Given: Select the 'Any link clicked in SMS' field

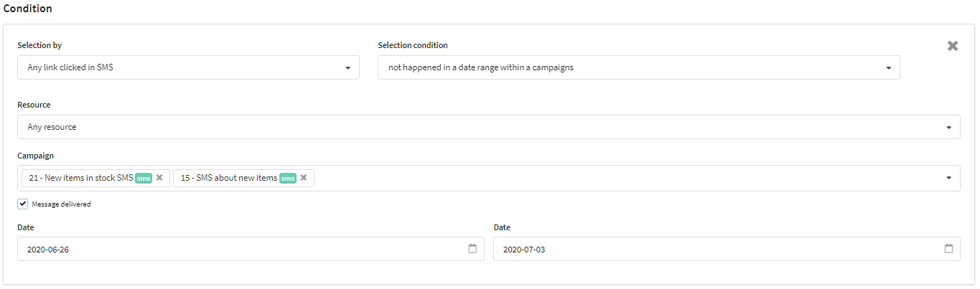Looking at the screenshot, I should point(188,67).
